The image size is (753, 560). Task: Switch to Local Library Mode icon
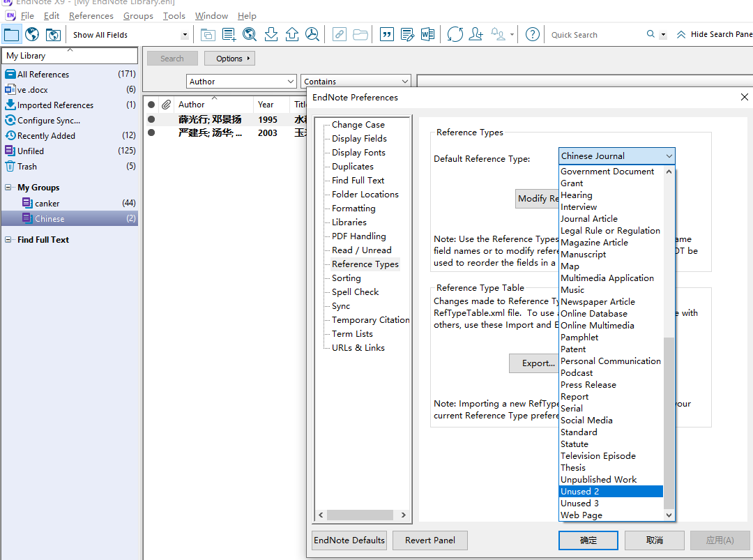tap(11, 35)
